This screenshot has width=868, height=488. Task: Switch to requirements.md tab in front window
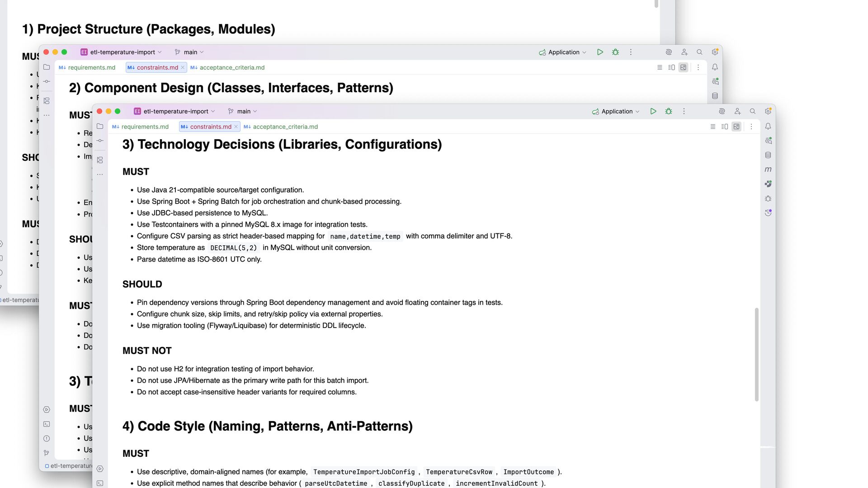145,127
